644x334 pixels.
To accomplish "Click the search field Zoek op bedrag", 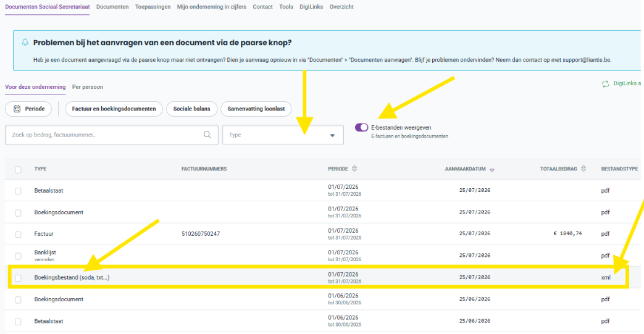I will coord(111,135).
